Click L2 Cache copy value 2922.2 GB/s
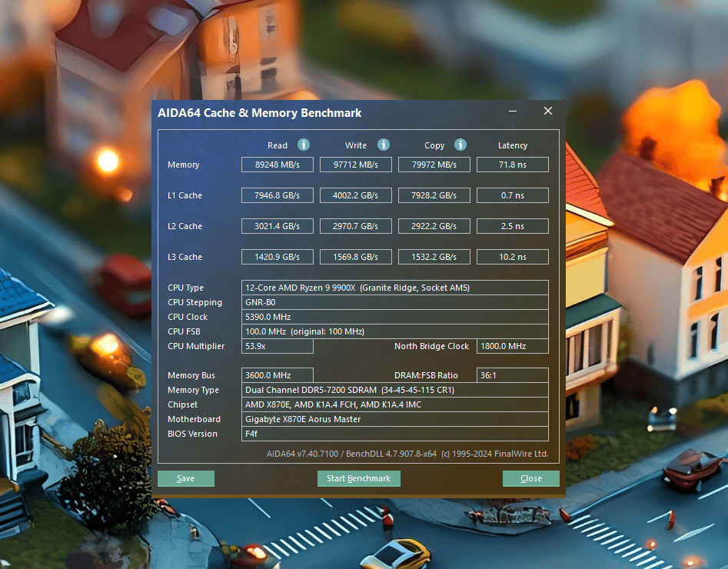728x569 pixels. click(434, 226)
